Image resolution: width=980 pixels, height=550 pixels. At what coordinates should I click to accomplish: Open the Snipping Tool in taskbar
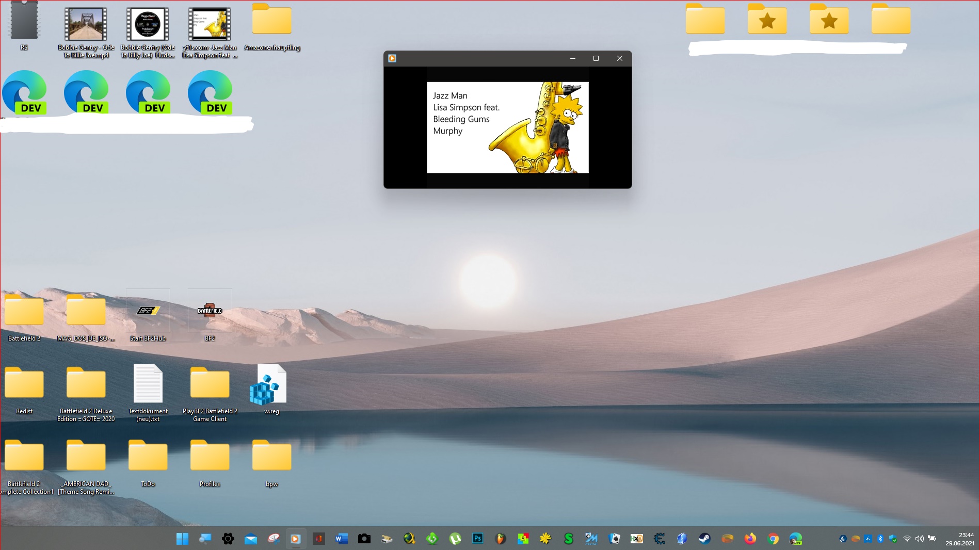(x=273, y=539)
